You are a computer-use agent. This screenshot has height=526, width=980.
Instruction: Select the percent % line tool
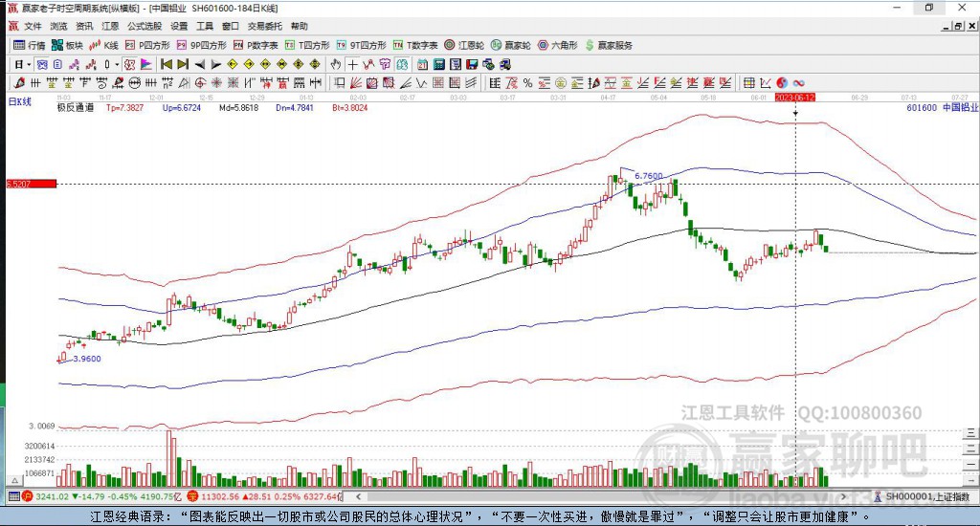528,82
